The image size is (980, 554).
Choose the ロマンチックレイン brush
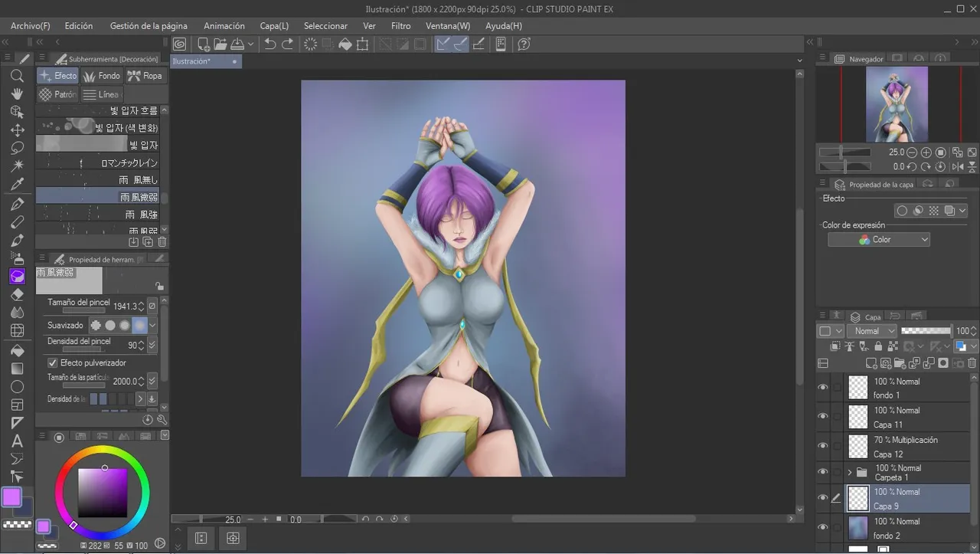pyautogui.click(x=97, y=162)
